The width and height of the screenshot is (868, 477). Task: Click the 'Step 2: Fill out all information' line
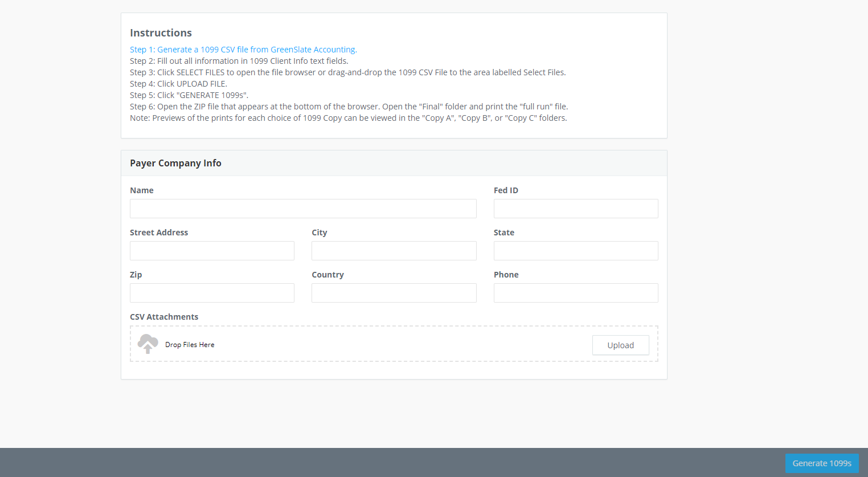coord(239,61)
